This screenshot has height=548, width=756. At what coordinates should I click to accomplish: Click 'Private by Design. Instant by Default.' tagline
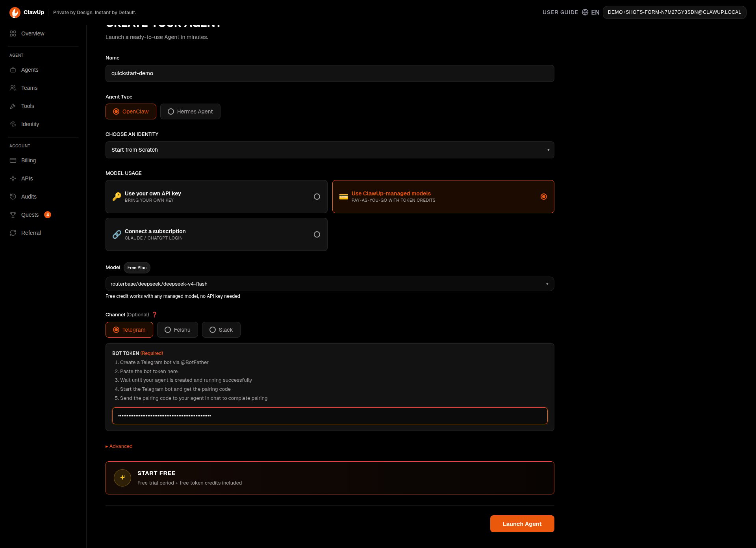pyautogui.click(x=94, y=13)
